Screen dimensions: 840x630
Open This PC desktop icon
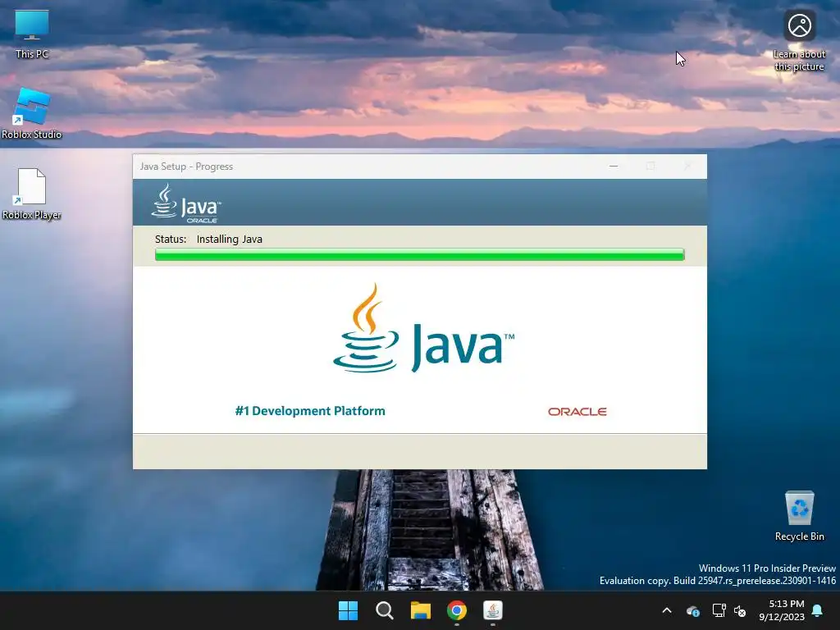[x=32, y=34]
